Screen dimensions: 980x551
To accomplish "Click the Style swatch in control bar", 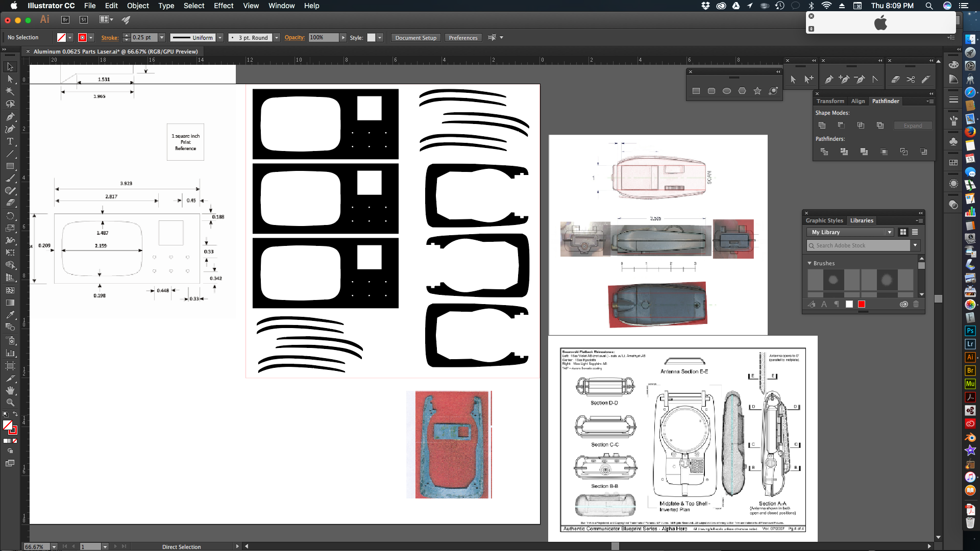I will [371, 38].
